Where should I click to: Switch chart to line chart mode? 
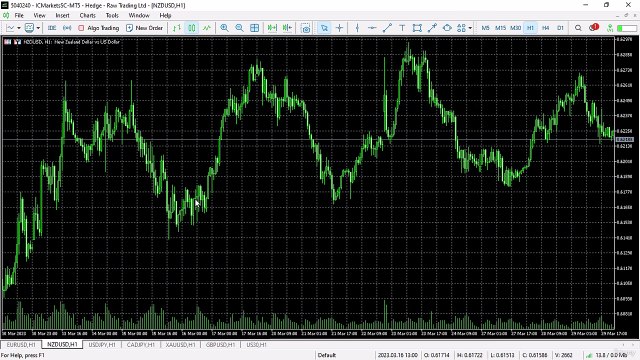click(x=207, y=28)
